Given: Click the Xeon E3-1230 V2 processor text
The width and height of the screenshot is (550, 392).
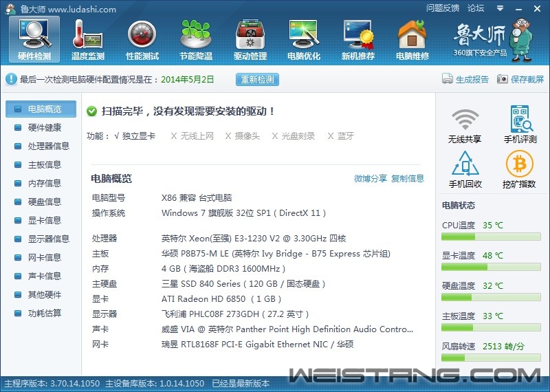Looking at the screenshot, I should point(254,239).
